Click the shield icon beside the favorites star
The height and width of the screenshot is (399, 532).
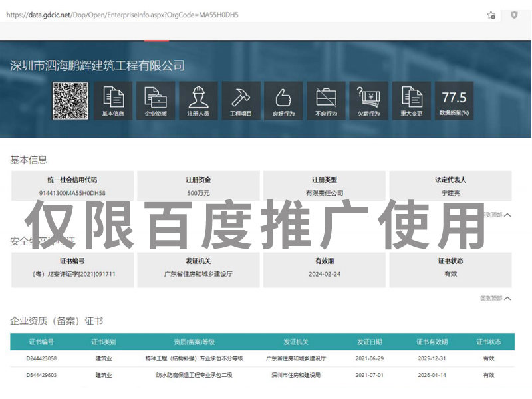[514, 15]
